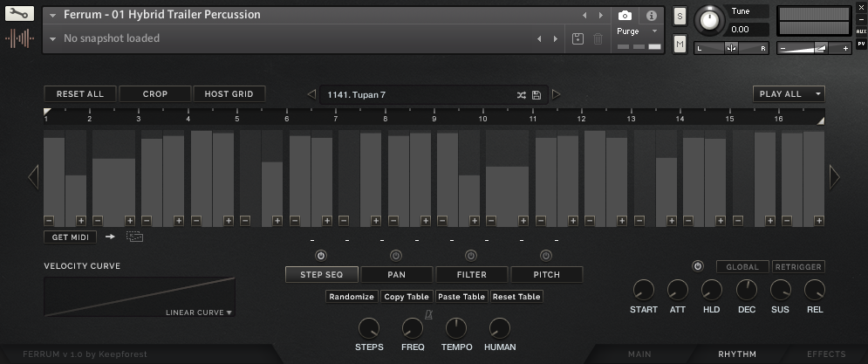The height and width of the screenshot is (364, 868).
Task: Click the RESET ALL button
Action: click(x=79, y=94)
